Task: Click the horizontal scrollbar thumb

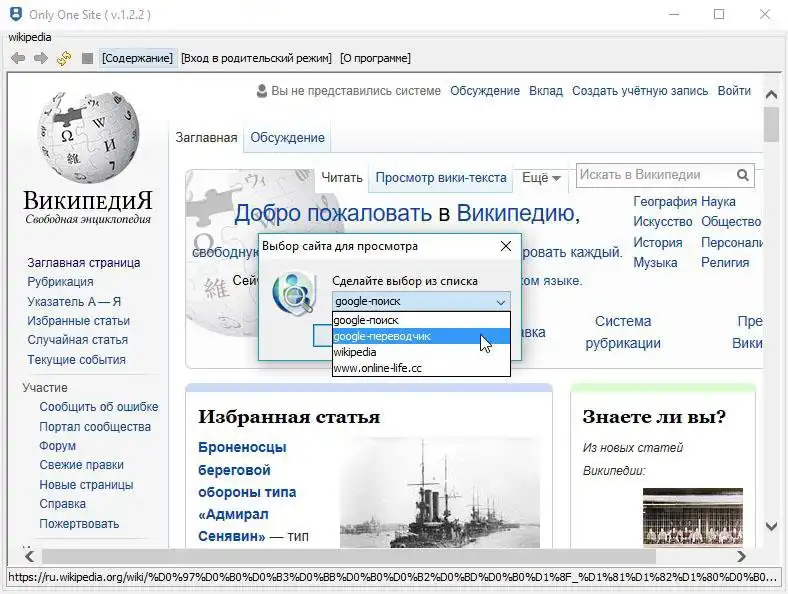Action: coord(349,556)
